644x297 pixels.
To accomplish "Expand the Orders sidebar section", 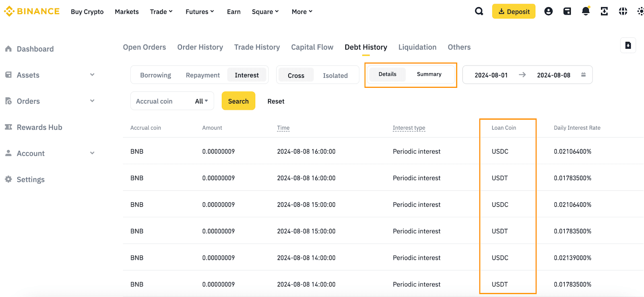I will coord(92,101).
